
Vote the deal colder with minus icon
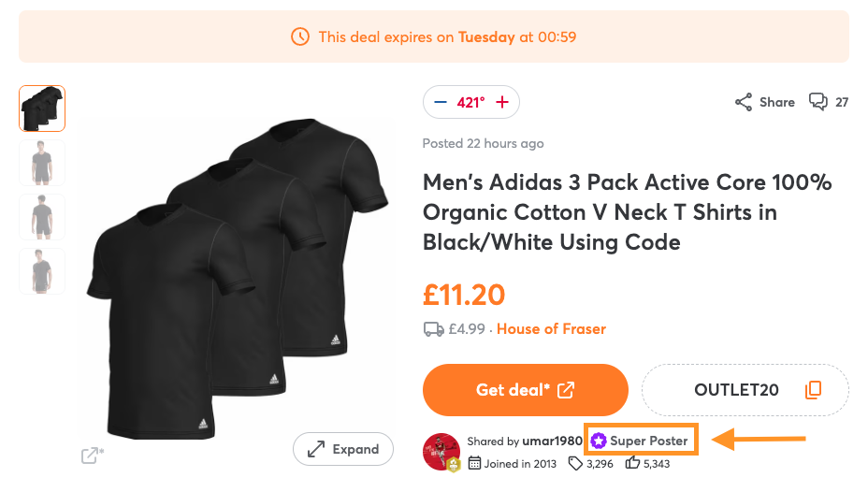pos(441,102)
